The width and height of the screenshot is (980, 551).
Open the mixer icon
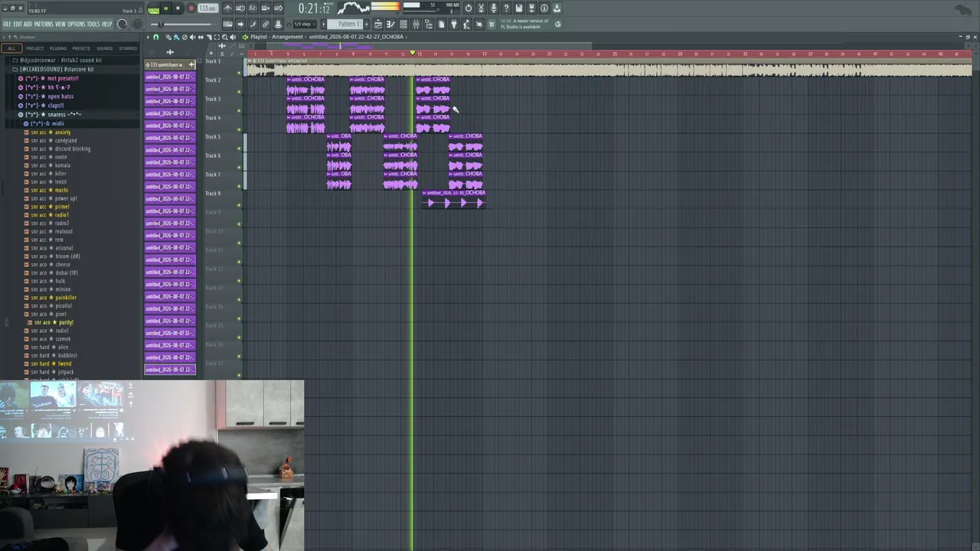tap(416, 24)
